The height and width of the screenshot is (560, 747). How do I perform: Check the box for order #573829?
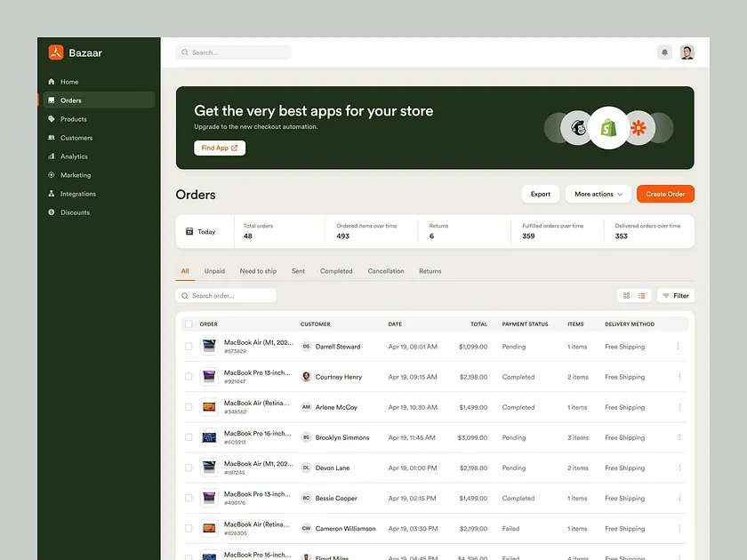point(189,346)
